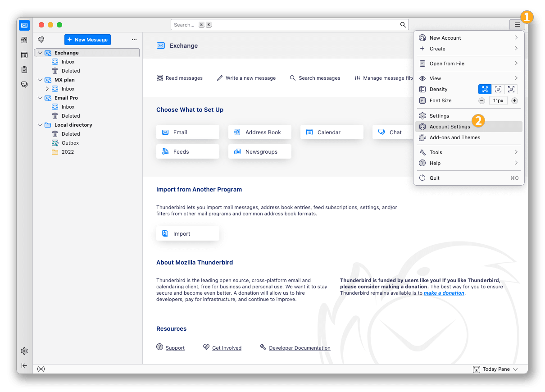
Task: Click the online status radio icon
Action: 41,369
